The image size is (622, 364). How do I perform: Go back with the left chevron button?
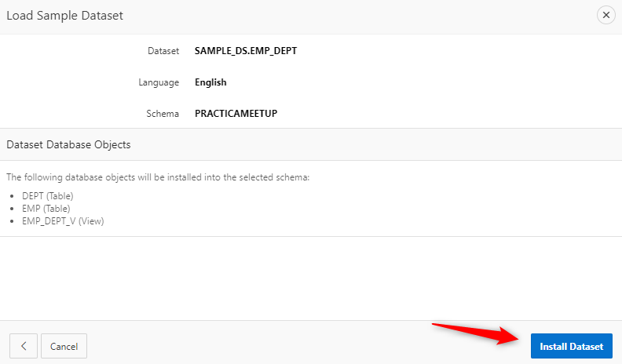24,346
